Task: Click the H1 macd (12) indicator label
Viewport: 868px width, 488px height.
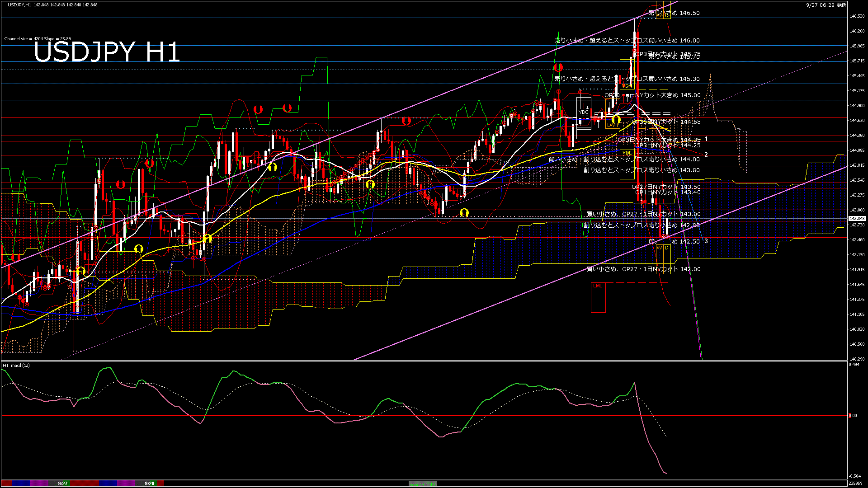Action: click(16, 365)
